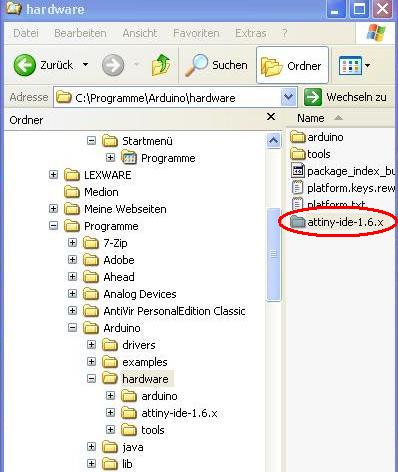
Task: Select the LEXWARE folder in tree
Action: coord(98,175)
